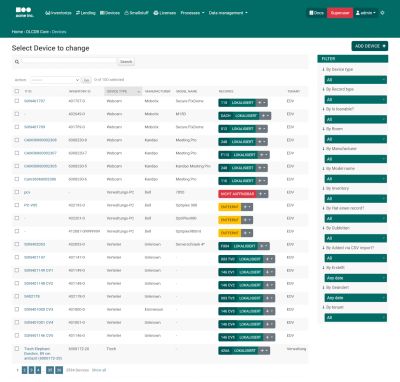Click the plus icon in the M15D row
400x382 pixels.
(263, 116)
